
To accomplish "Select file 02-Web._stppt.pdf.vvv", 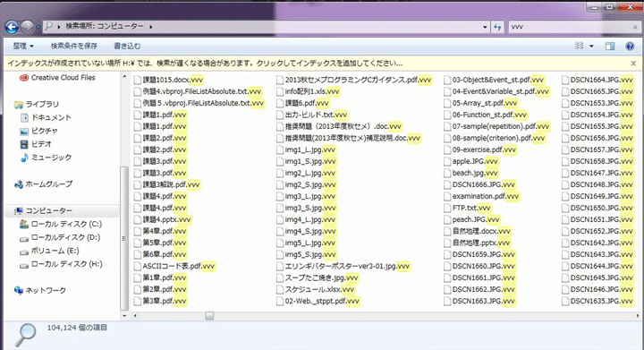I will [318, 301].
